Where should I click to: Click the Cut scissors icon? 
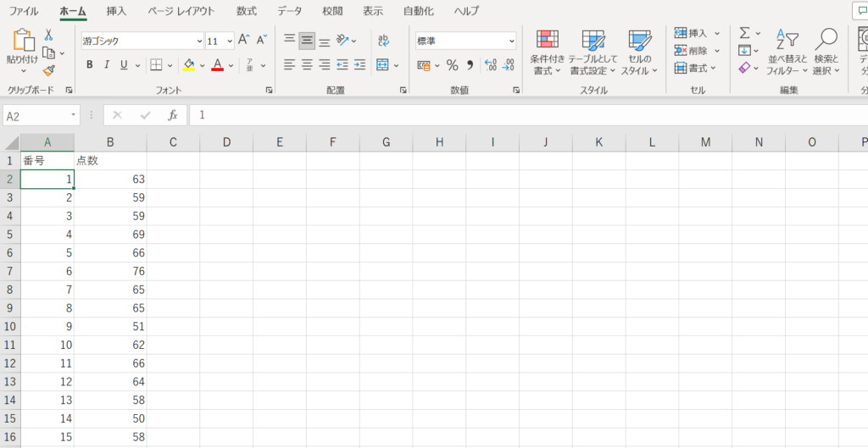pos(48,36)
